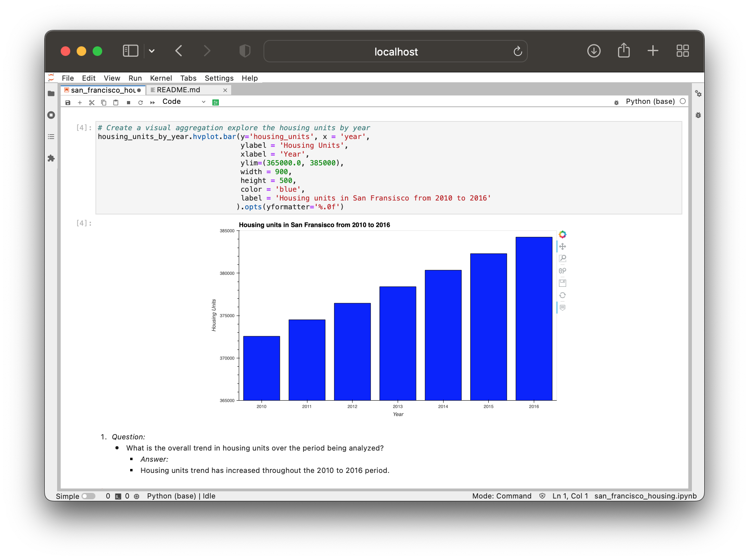Open the Kernel menu
The image size is (749, 560).
[x=161, y=78]
